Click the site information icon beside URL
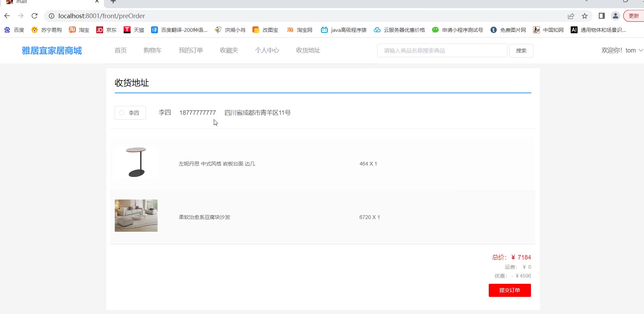 pyautogui.click(x=51, y=16)
